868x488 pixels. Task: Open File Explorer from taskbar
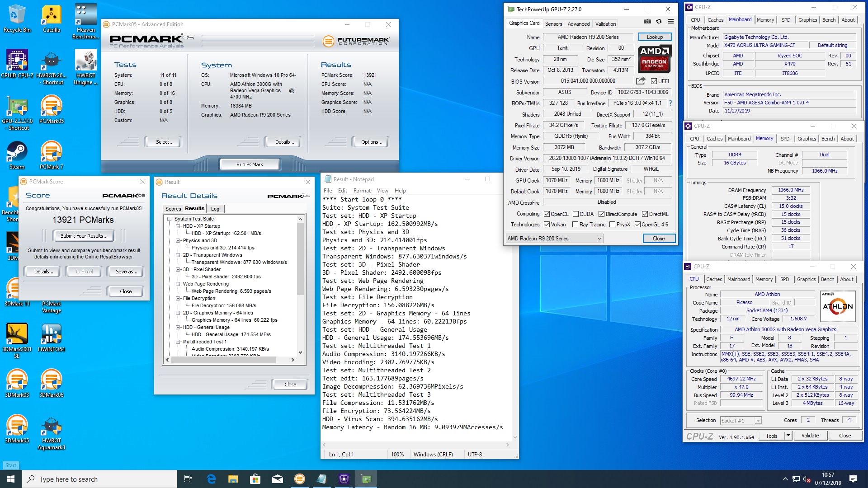233,479
